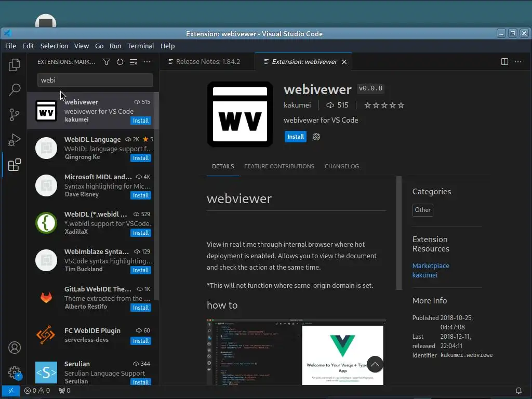
Task: Open the Accounts menu icon
Action: [x=14, y=348]
